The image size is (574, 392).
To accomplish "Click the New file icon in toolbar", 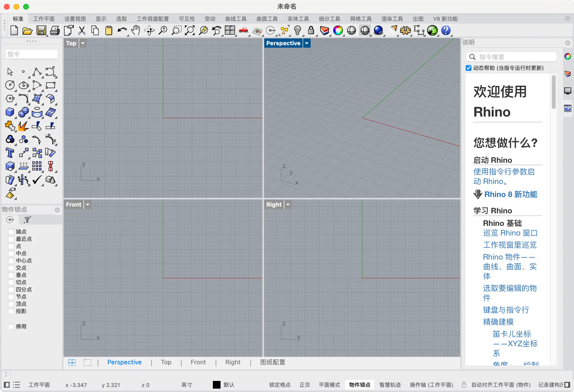I will click(14, 31).
